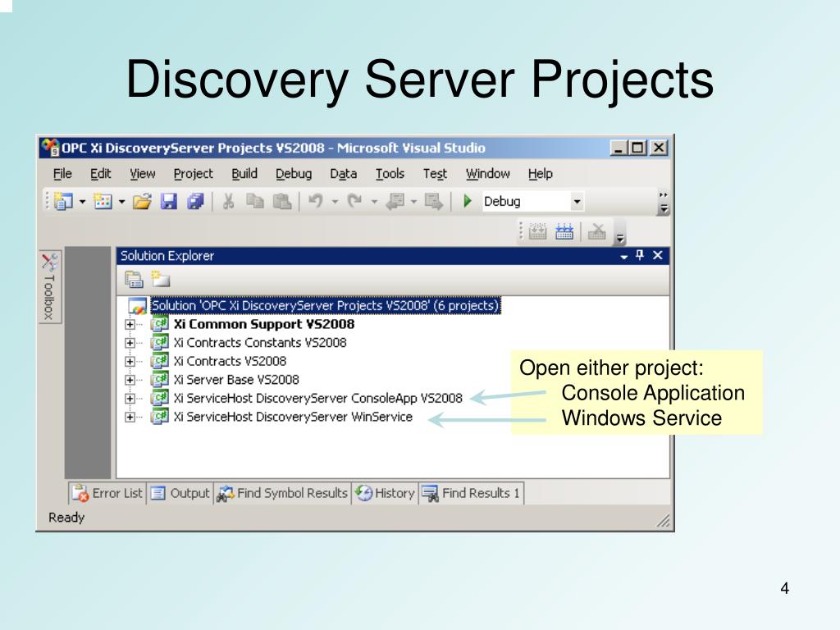Click the Toolbox tools icon

coord(50,262)
